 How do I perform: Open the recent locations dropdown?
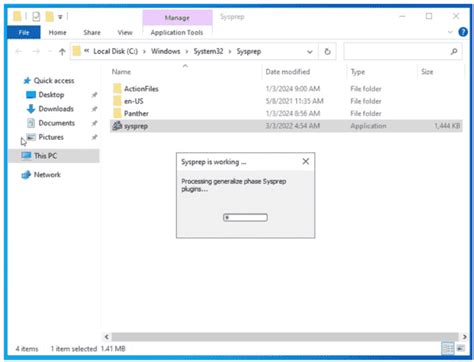(x=50, y=51)
